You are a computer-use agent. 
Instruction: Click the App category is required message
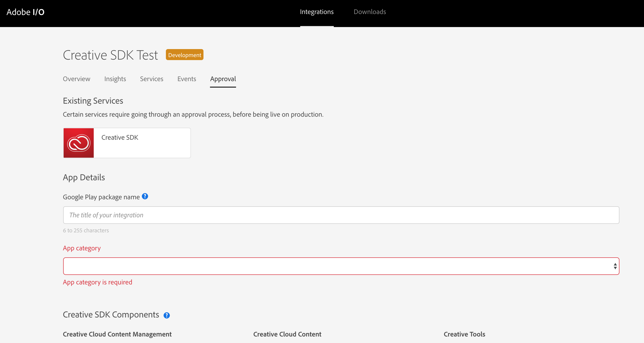(x=97, y=282)
